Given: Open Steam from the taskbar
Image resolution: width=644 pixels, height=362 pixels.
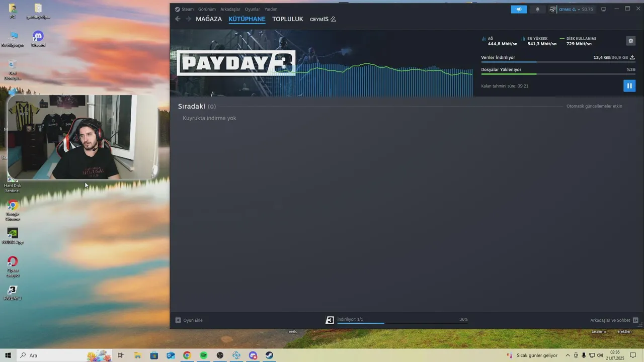Looking at the screenshot, I should tap(270, 355).
